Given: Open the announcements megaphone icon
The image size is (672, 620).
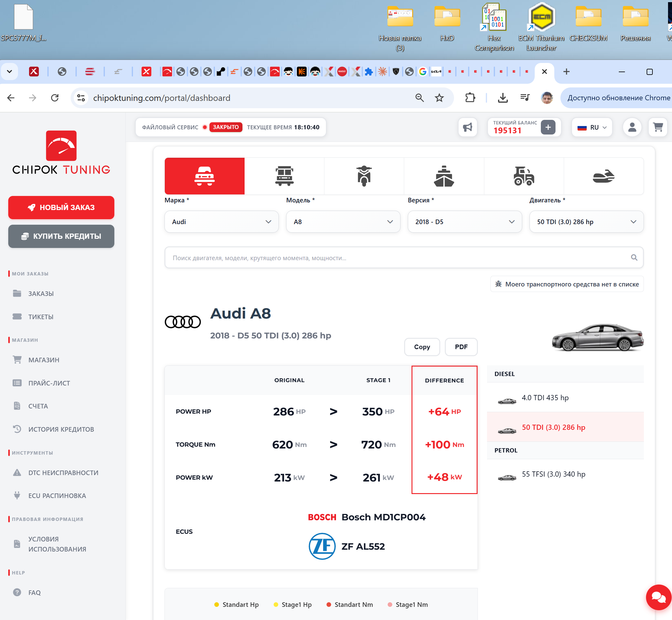Looking at the screenshot, I should [x=467, y=127].
